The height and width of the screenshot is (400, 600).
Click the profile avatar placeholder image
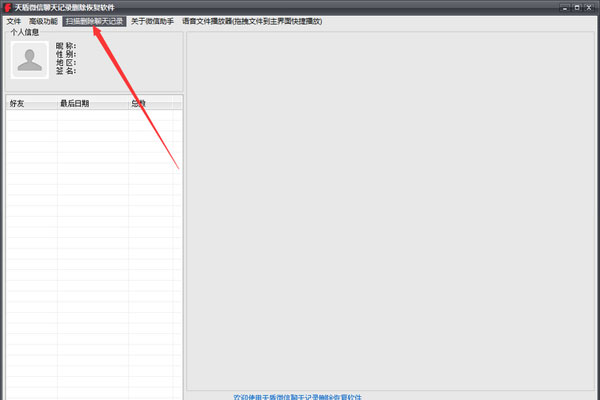(x=30, y=60)
